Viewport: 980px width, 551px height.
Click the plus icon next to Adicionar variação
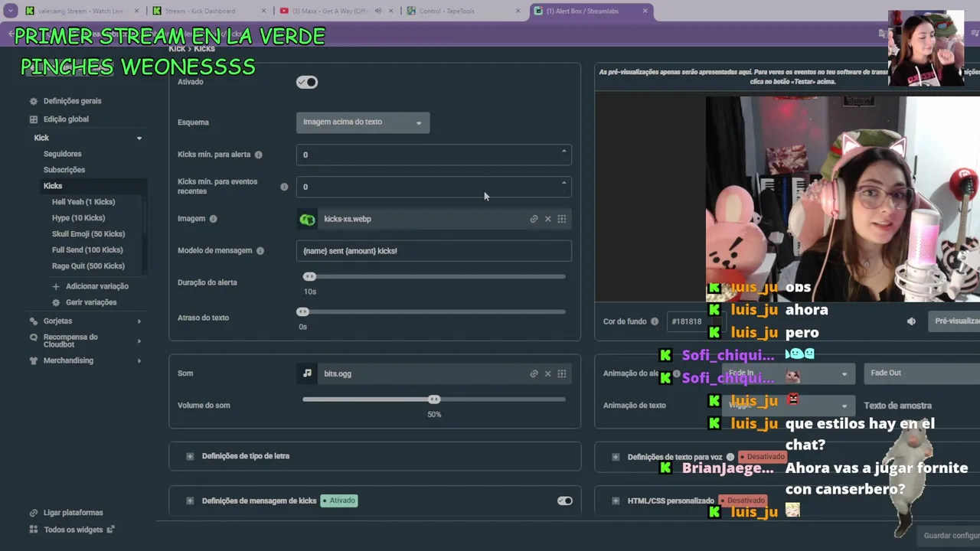pyautogui.click(x=56, y=286)
